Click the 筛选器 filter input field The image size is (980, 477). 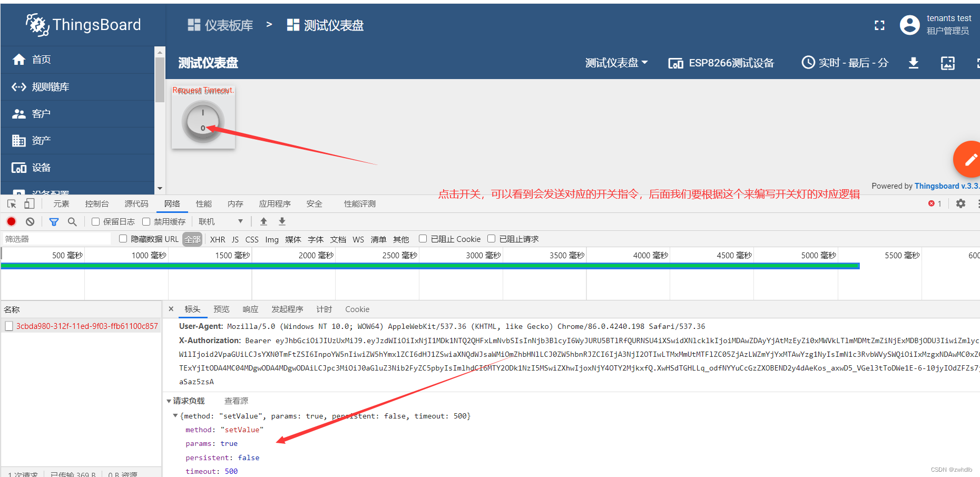click(57, 239)
